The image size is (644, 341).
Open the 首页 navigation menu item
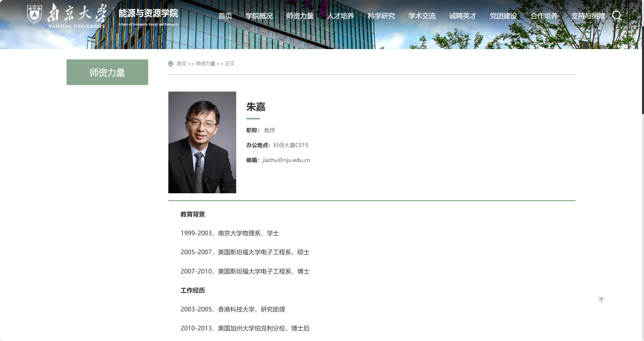coord(225,16)
